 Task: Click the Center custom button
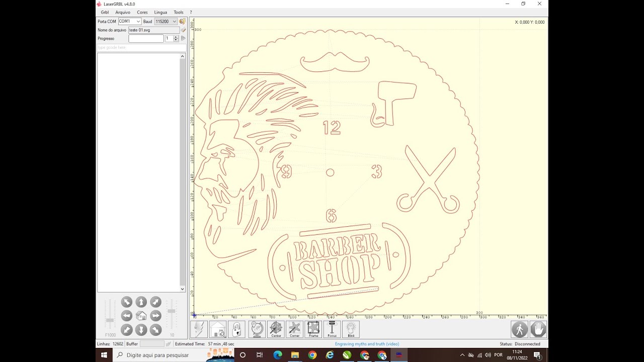pos(276,329)
